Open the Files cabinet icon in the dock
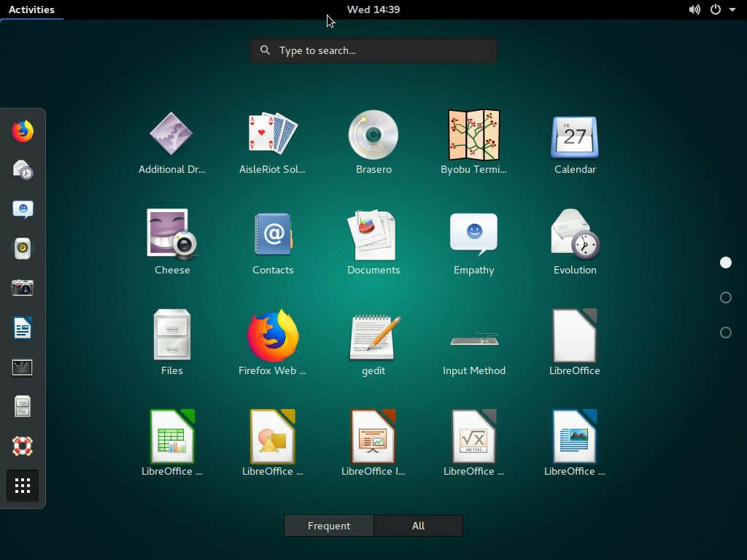Viewport: 747px width, 560px height. pos(23,406)
